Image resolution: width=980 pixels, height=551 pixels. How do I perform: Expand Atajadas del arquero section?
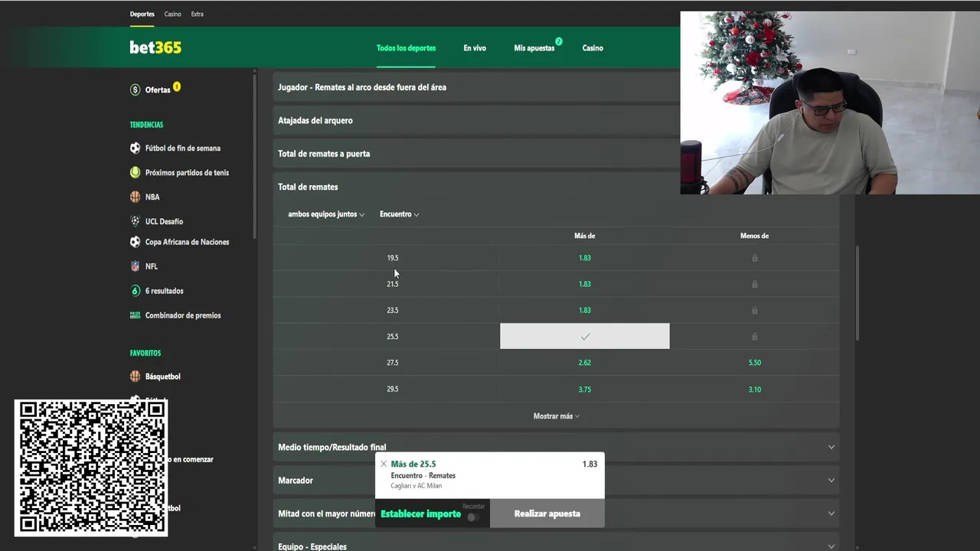pyautogui.click(x=476, y=120)
